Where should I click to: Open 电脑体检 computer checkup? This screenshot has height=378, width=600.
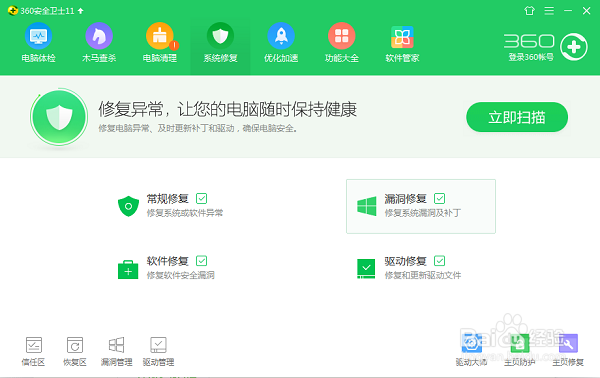(38, 43)
